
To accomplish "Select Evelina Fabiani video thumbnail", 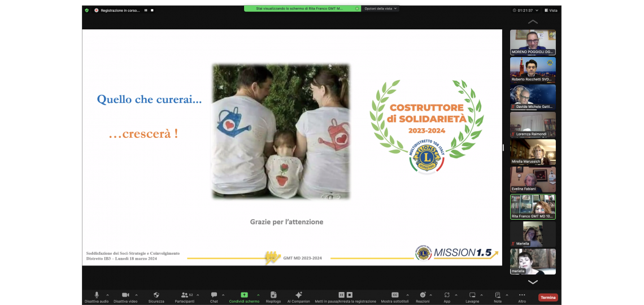I will [x=533, y=179].
